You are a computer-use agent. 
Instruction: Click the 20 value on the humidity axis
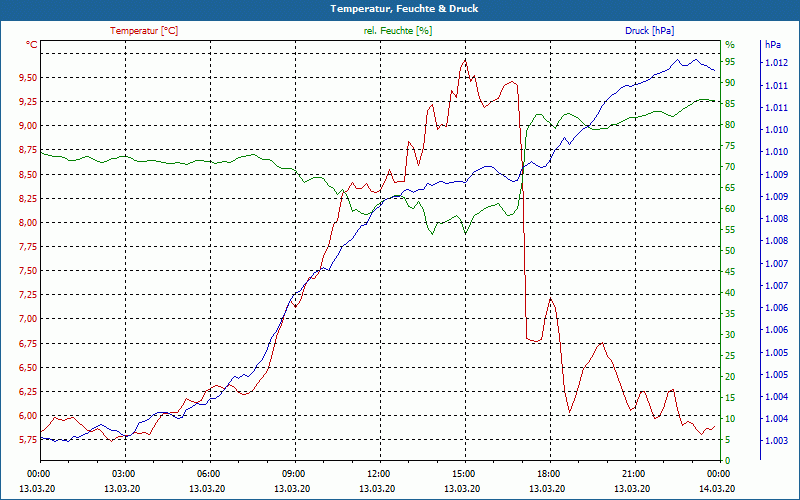(x=730, y=377)
